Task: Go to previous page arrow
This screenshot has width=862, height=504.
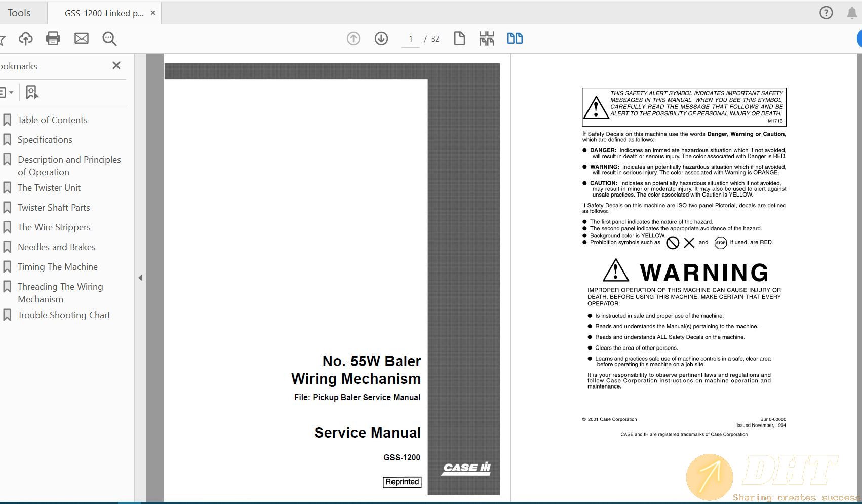Action: (354, 38)
